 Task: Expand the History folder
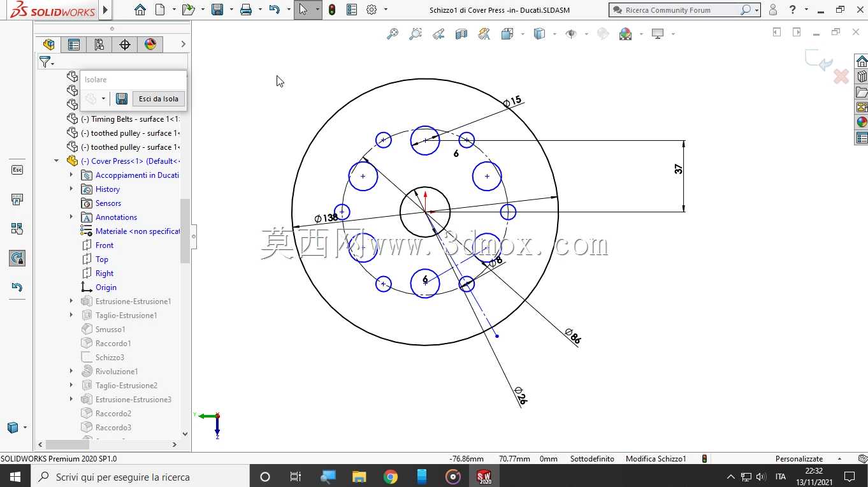pos(71,189)
